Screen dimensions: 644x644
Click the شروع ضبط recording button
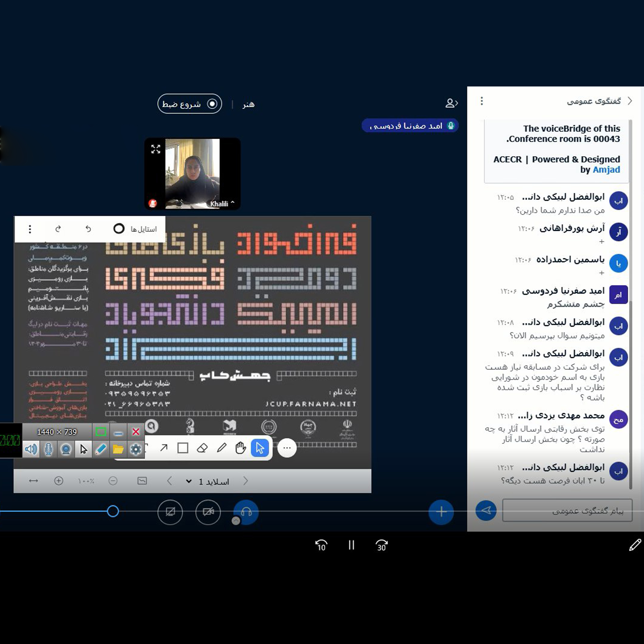pyautogui.click(x=189, y=104)
